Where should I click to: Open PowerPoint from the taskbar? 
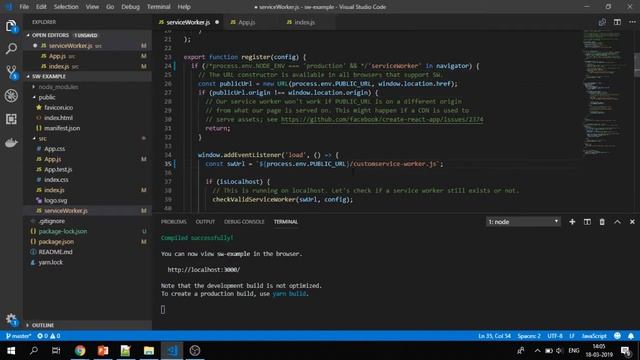(x=103, y=350)
